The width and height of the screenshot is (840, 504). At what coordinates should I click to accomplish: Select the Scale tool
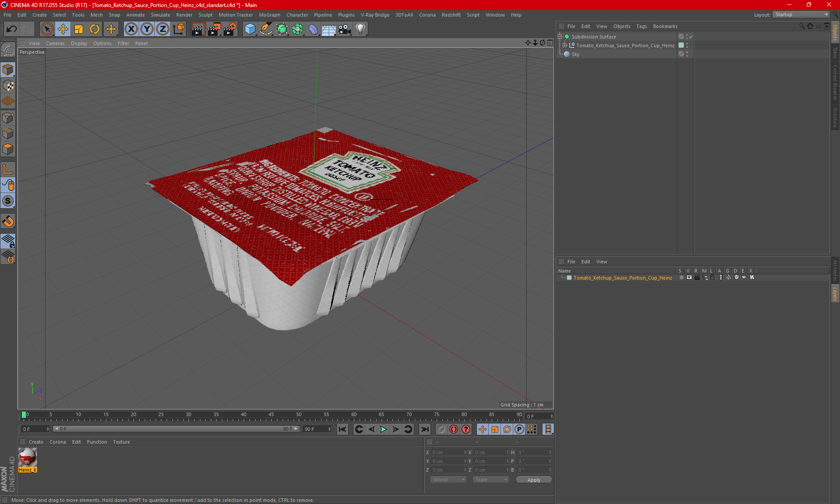pyautogui.click(x=79, y=29)
